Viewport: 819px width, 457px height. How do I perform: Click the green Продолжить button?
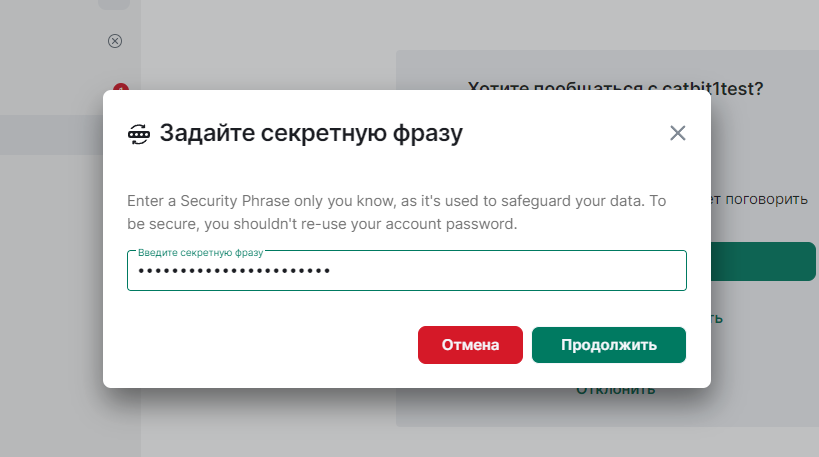tap(609, 345)
